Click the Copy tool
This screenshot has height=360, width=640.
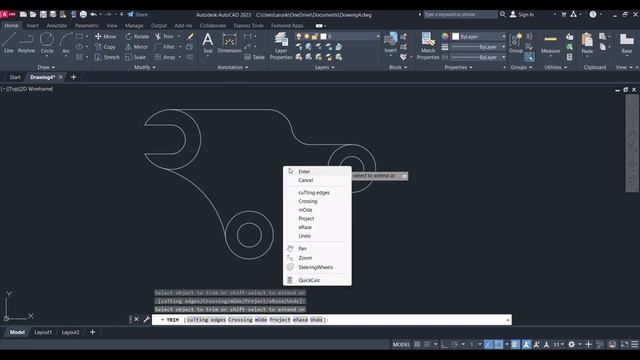(105, 47)
